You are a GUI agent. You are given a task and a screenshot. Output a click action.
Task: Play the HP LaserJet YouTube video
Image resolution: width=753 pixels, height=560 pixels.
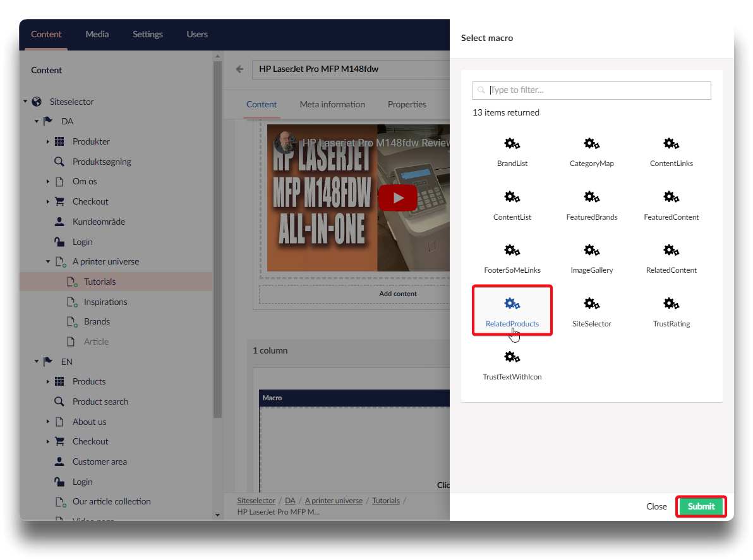pos(397,198)
